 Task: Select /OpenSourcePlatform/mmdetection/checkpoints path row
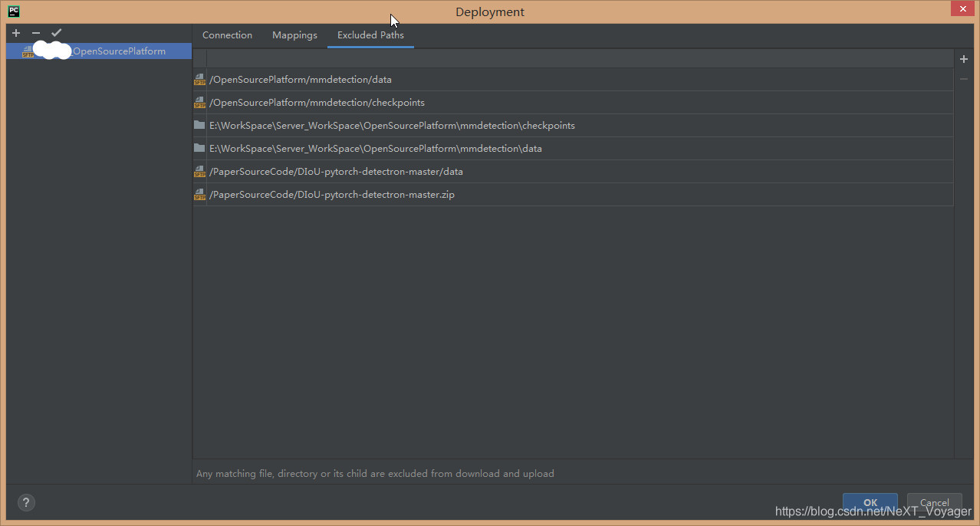coord(573,103)
